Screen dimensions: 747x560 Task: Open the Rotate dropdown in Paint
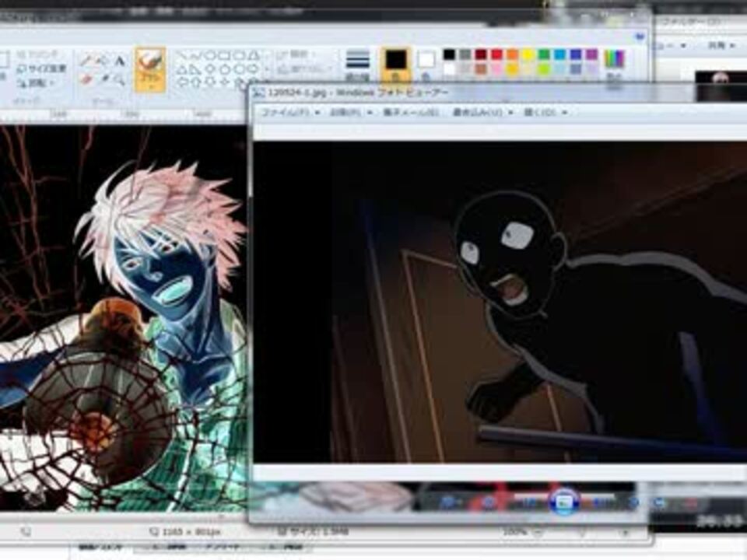[x=37, y=83]
